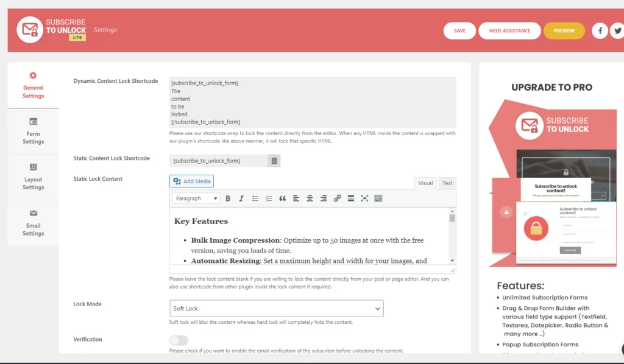This screenshot has width=624, height=364.
Task: Align text center in the editor
Action: click(x=310, y=198)
